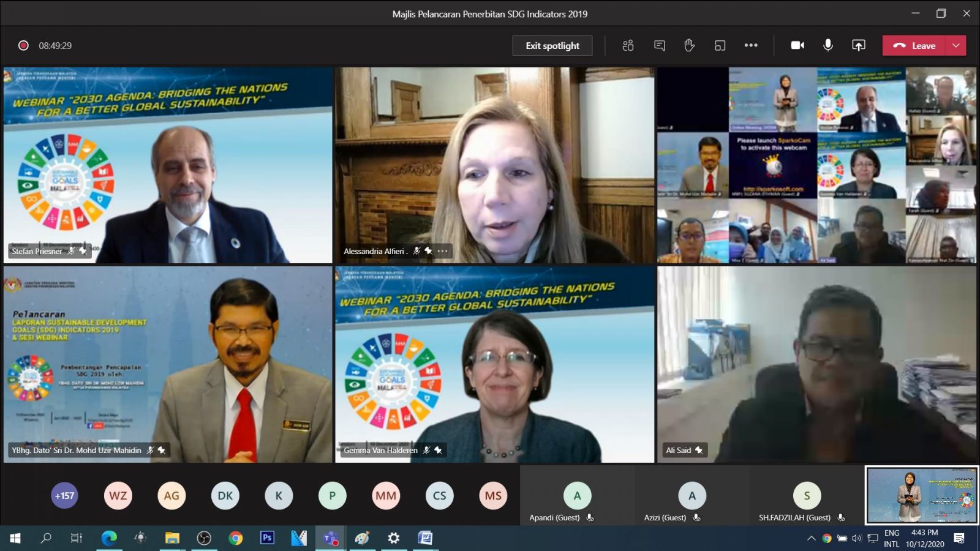Expand the Leave button dropdown arrow
Image resolution: width=980 pixels, height=551 pixels.
click(x=956, y=45)
